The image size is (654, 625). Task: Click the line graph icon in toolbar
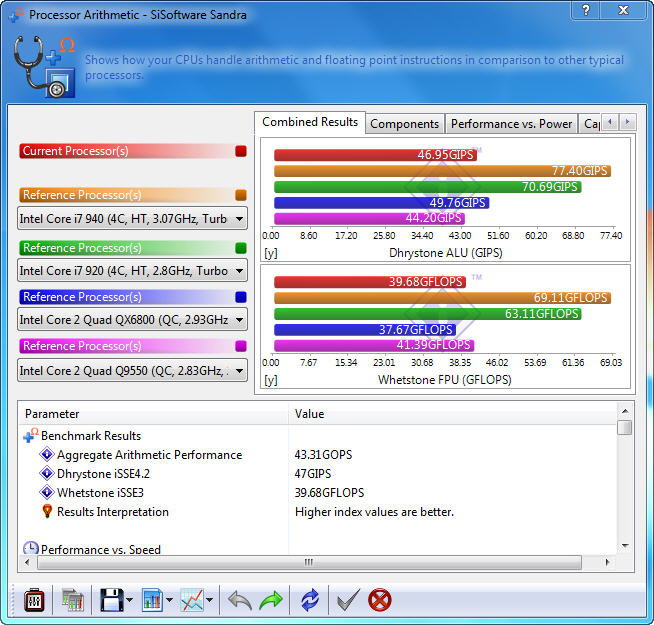192,600
